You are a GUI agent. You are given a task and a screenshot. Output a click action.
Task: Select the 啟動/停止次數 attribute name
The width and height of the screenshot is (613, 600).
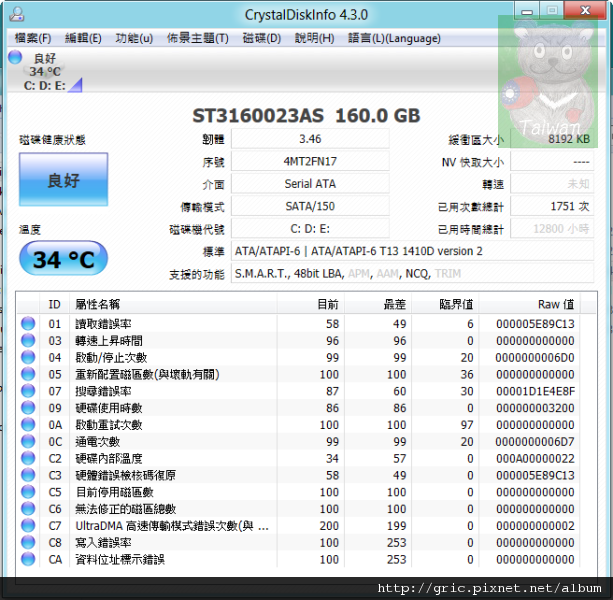111,358
